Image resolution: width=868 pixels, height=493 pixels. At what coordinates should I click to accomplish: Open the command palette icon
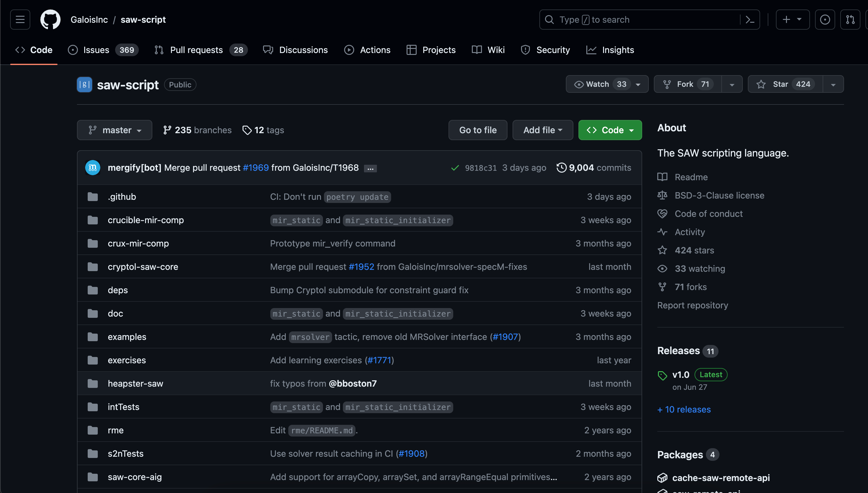(750, 20)
